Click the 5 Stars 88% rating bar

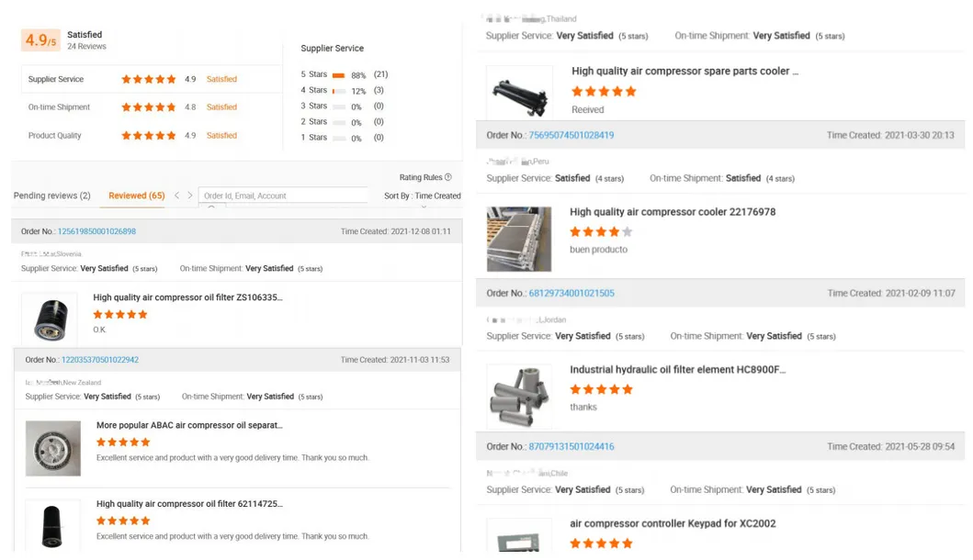pyautogui.click(x=338, y=75)
